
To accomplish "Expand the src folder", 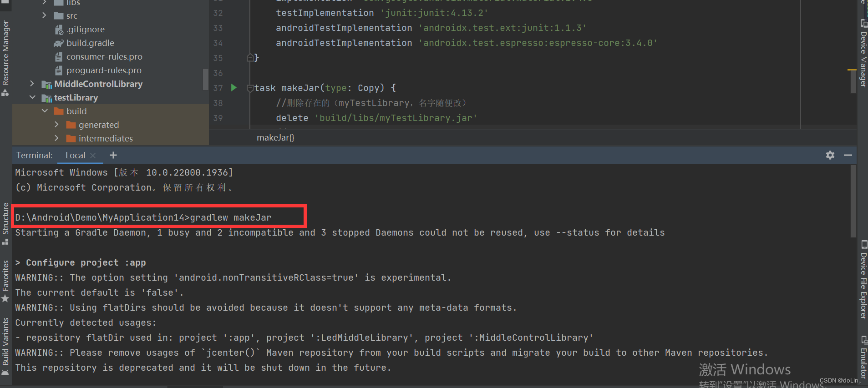I will 44,15.
